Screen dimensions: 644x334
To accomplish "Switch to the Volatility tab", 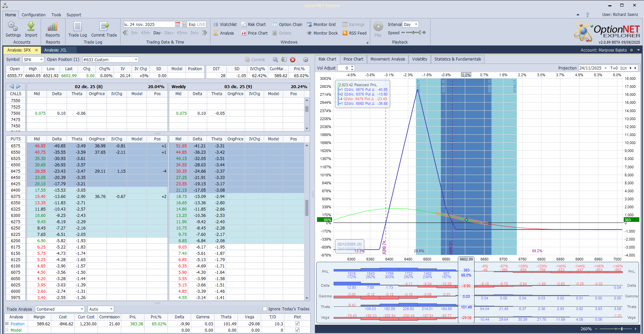I will coord(420,59).
